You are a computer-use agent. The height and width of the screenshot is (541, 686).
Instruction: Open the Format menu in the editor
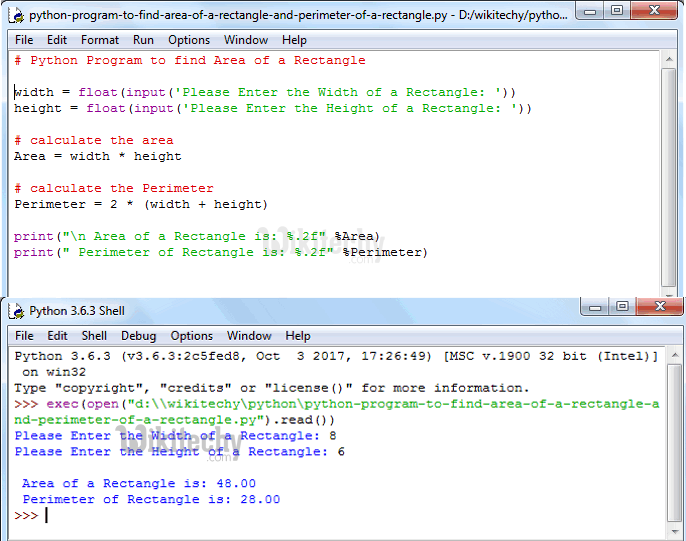pyautogui.click(x=100, y=40)
